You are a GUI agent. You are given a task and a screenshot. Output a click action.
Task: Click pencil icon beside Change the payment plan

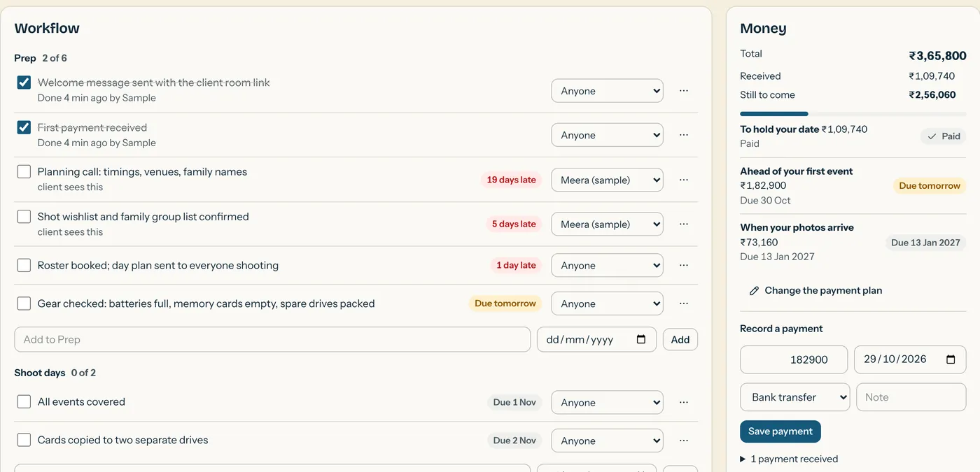click(754, 291)
